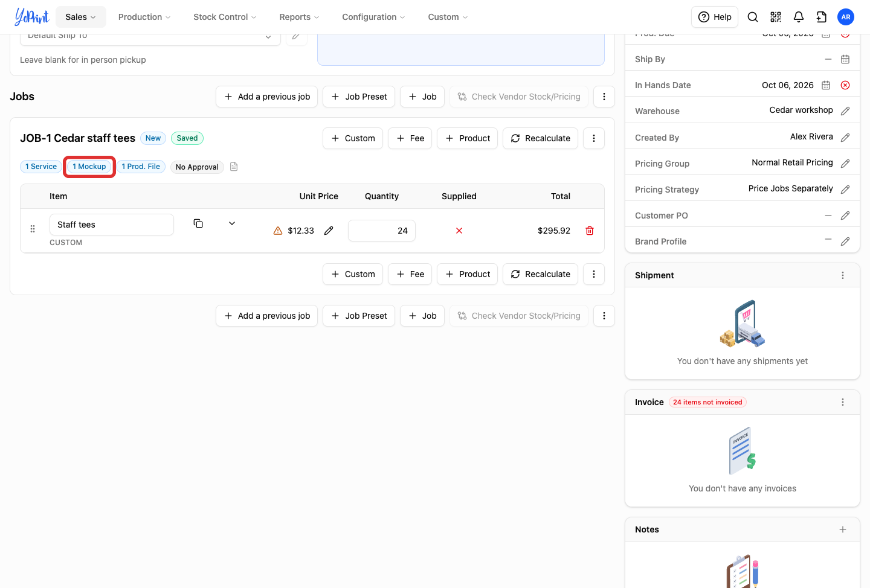The image size is (870, 588).
Task: Open the Default Ship To dropdown
Action: click(150, 36)
